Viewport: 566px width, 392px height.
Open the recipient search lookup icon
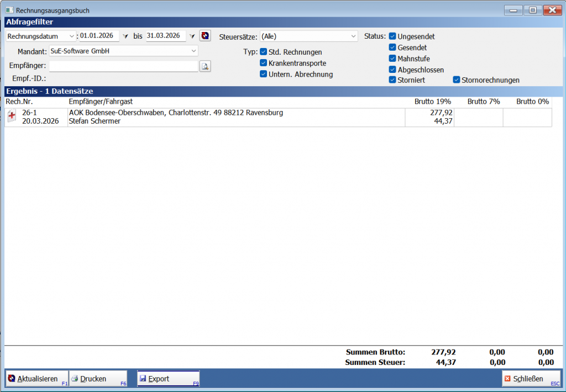coord(205,66)
